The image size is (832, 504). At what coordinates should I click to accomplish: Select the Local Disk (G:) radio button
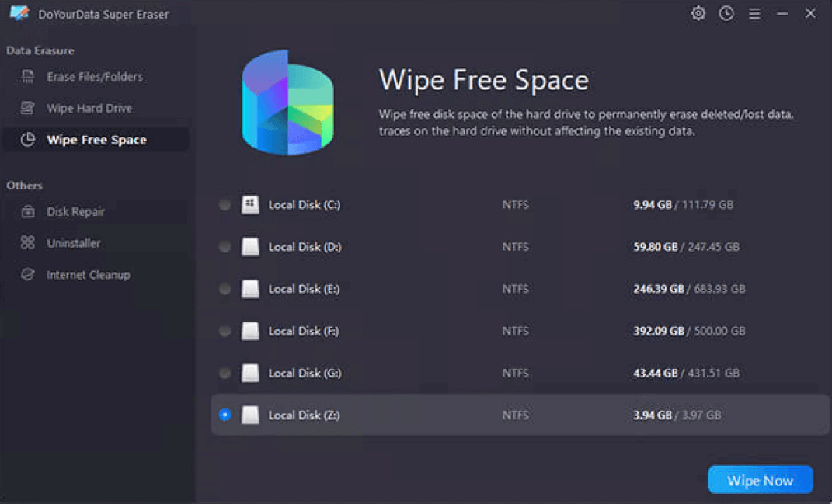(225, 373)
